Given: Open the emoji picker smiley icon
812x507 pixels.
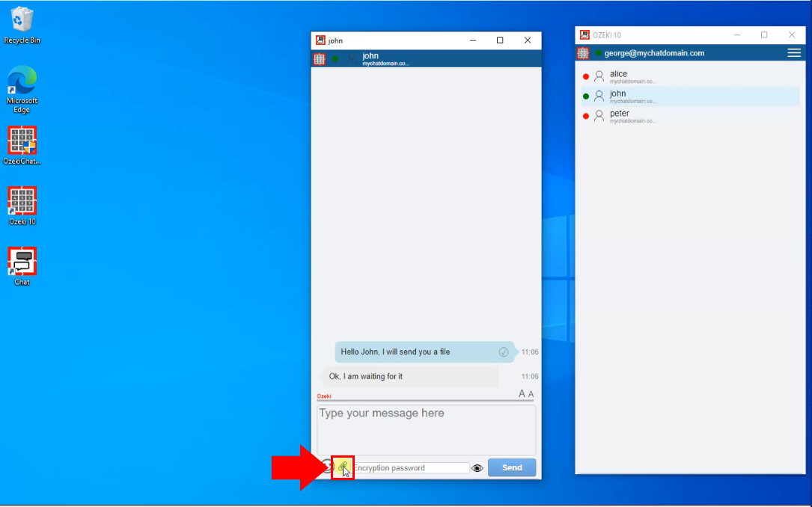Looking at the screenshot, I should click(326, 467).
